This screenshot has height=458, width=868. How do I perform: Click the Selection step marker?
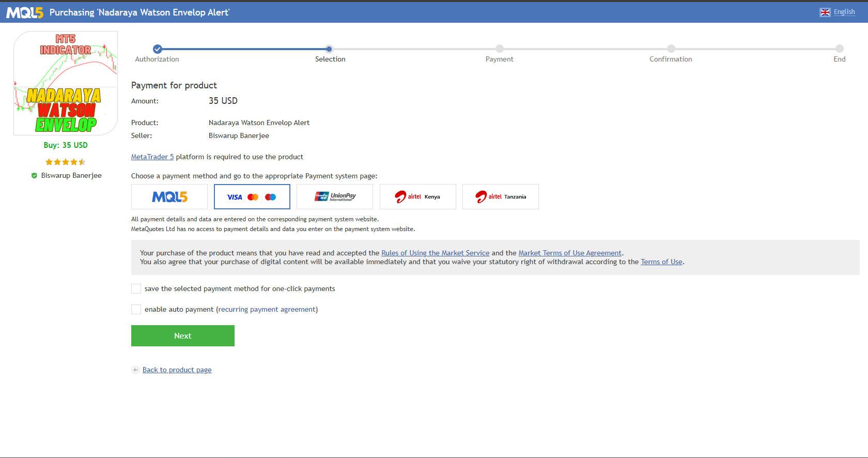point(329,49)
